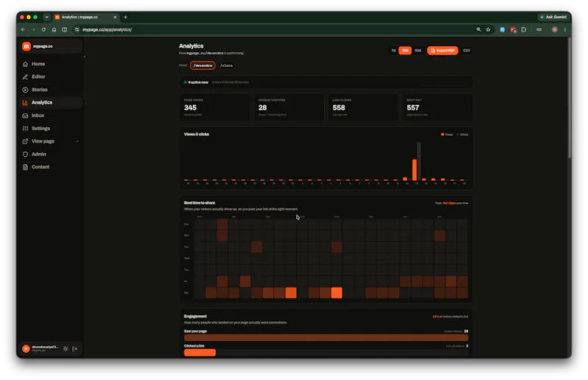The width and height of the screenshot is (588, 380).
Task: Click the Clicked a link orange bar
Action: tap(200, 352)
